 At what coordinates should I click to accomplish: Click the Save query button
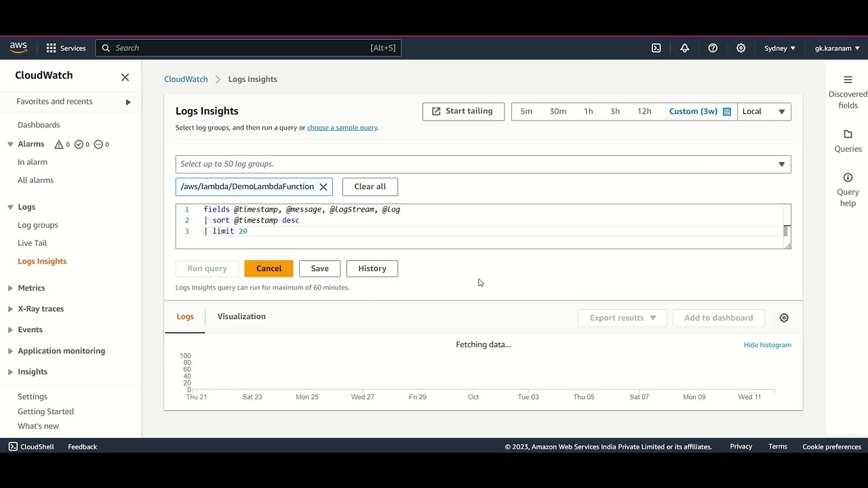click(x=319, y=268)
